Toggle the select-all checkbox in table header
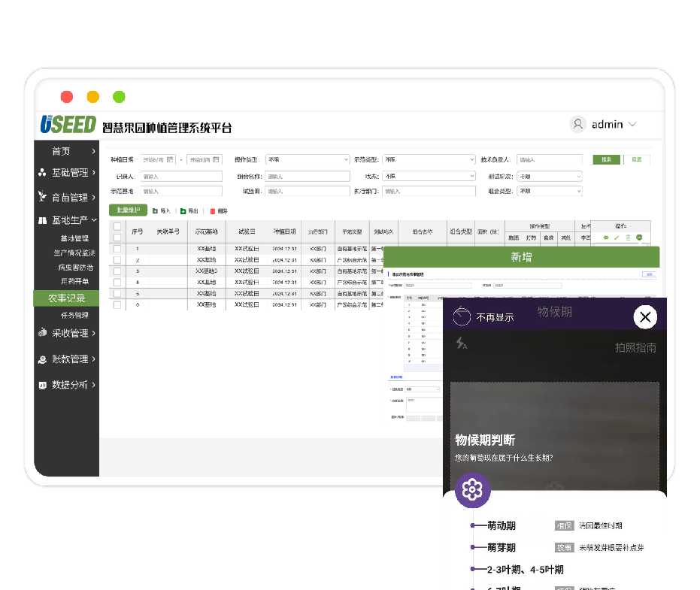The height and width of the screenshot is (590, 700). pyautogui.click(x=117, y=226)
